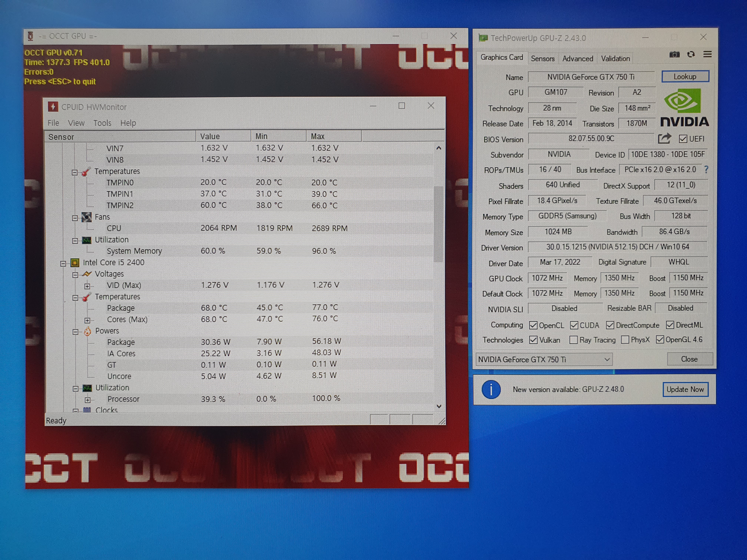Viewport: 747px width, 560px height.
Task: Click the GPU-Z refresh icon
Action: pyautogui.click(x=691, y=54)
